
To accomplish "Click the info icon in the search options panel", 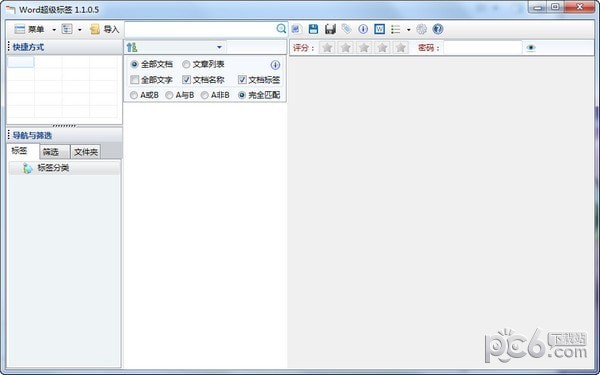I will pos(275,65).
